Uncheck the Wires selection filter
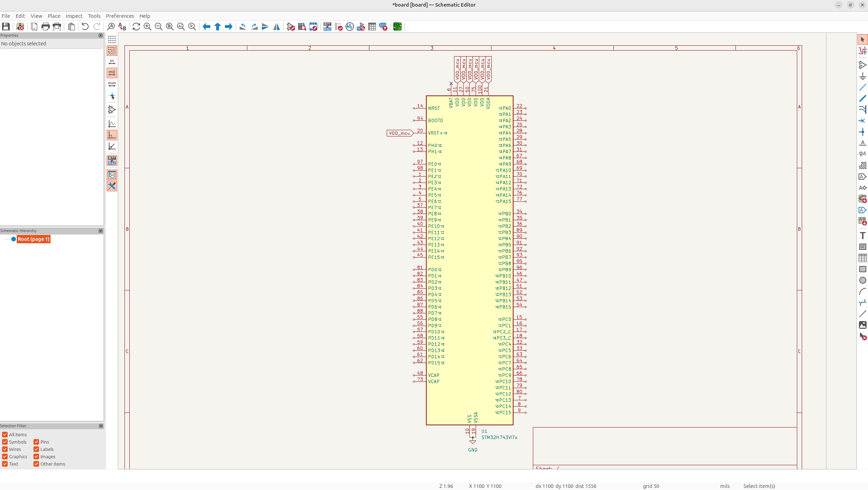This screenshot has width=868, height=490. [5, 449]
